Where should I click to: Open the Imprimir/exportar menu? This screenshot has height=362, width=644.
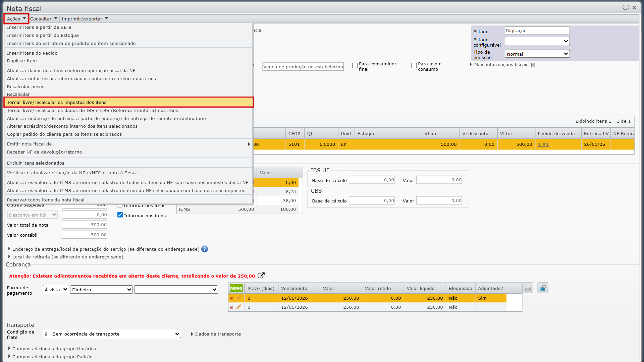[x=85, y=19]
